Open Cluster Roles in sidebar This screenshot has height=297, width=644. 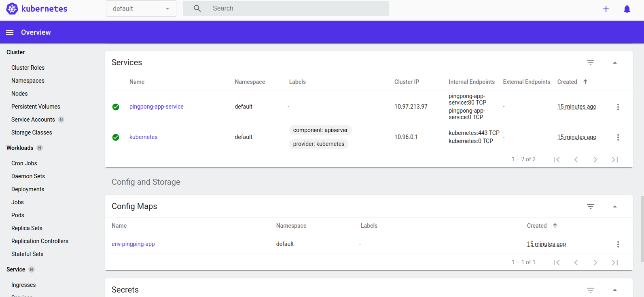point(28,68)
